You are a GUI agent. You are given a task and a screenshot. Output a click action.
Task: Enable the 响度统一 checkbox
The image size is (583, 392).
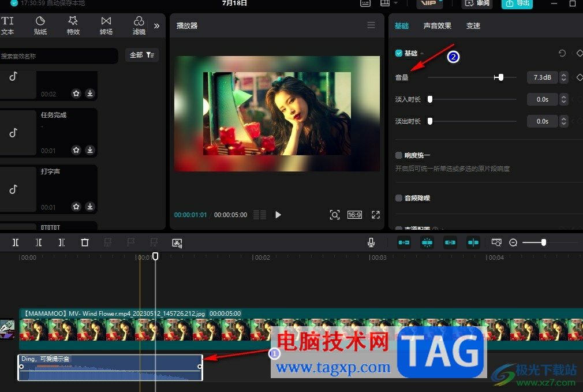pos(399,155)
